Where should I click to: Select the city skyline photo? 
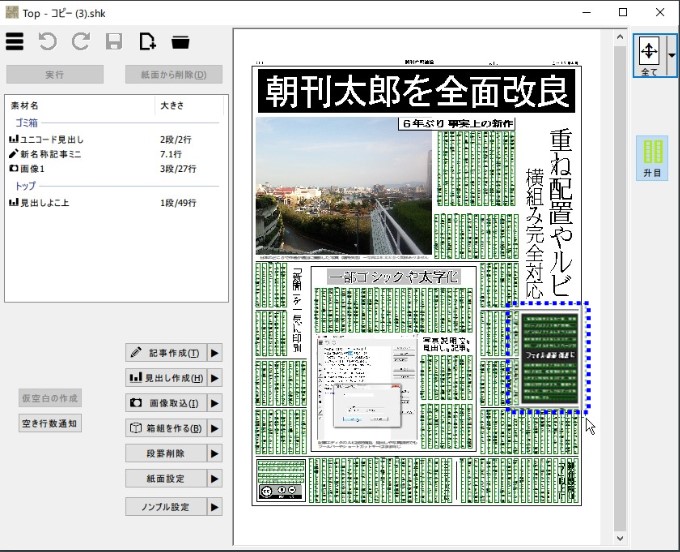click(344, 186)
